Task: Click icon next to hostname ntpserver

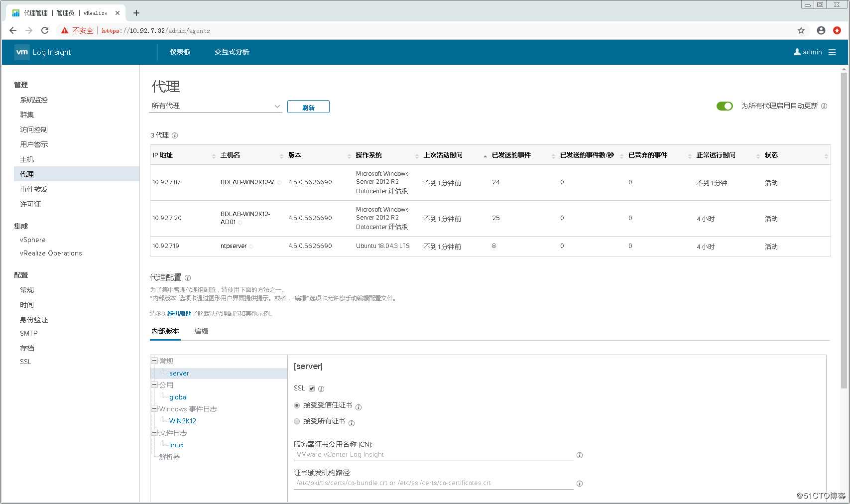Action: (251, 247)
